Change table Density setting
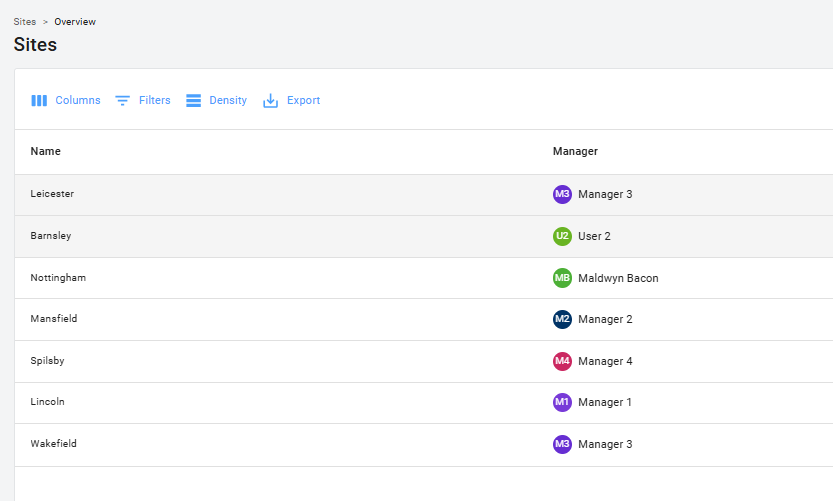The width and height of the screenshot is (833, 501). point(216,100)
